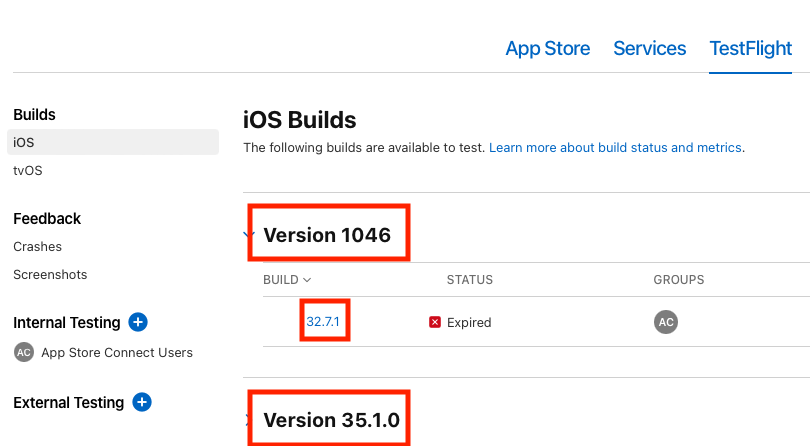Switch to the App Store tab
The width and height of the screenshot is (810, 446).
[x=548, y=49]
